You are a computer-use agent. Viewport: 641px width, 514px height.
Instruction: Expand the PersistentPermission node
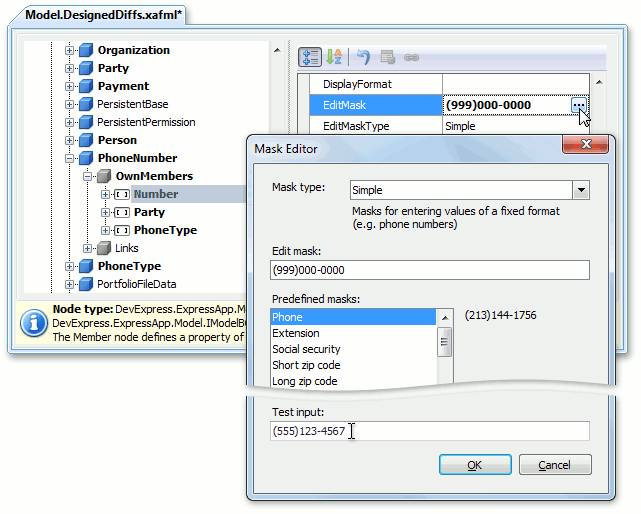coord(69,122)
